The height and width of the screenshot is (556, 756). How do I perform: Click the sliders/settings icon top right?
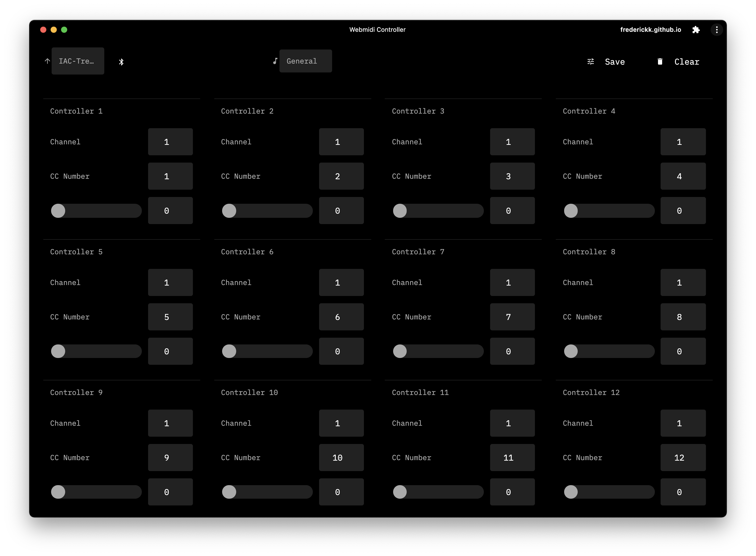[x=591, y=61]
